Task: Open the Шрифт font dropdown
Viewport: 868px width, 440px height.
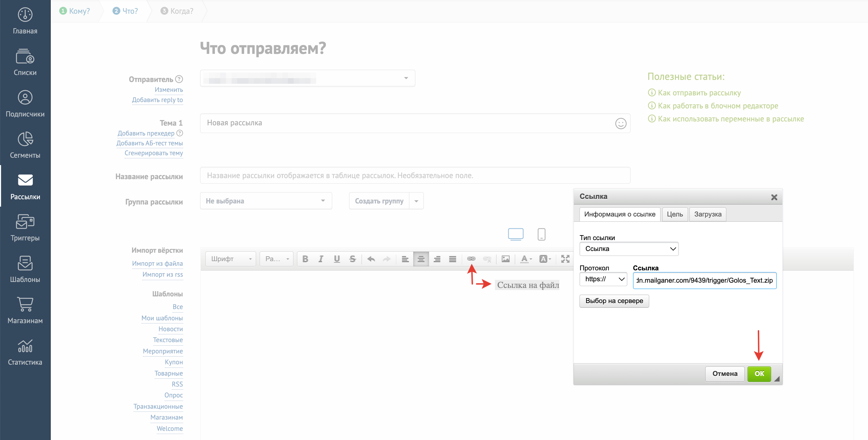Action: (231, 259)
